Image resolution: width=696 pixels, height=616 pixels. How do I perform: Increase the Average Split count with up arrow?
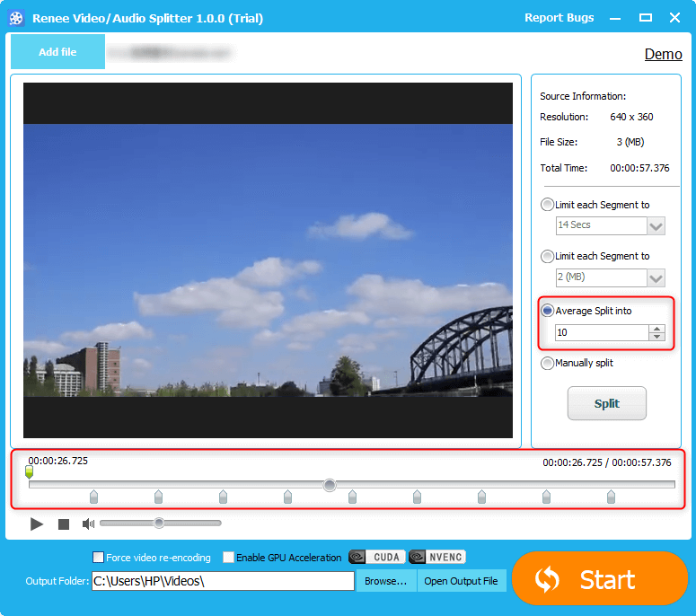(657, 329)
